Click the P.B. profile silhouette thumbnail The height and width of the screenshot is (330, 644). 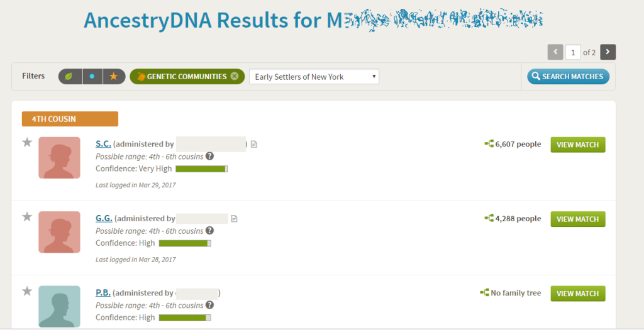[x=60, y=307]
